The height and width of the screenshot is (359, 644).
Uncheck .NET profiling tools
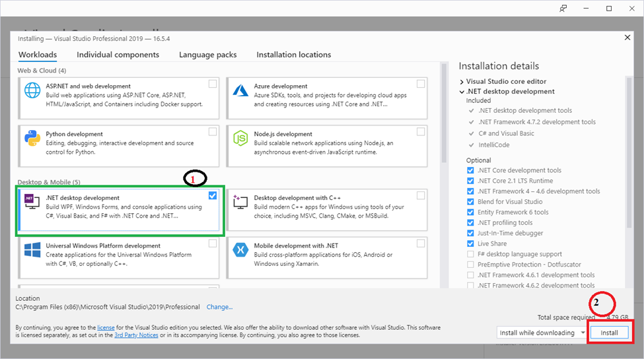point(470,222)
